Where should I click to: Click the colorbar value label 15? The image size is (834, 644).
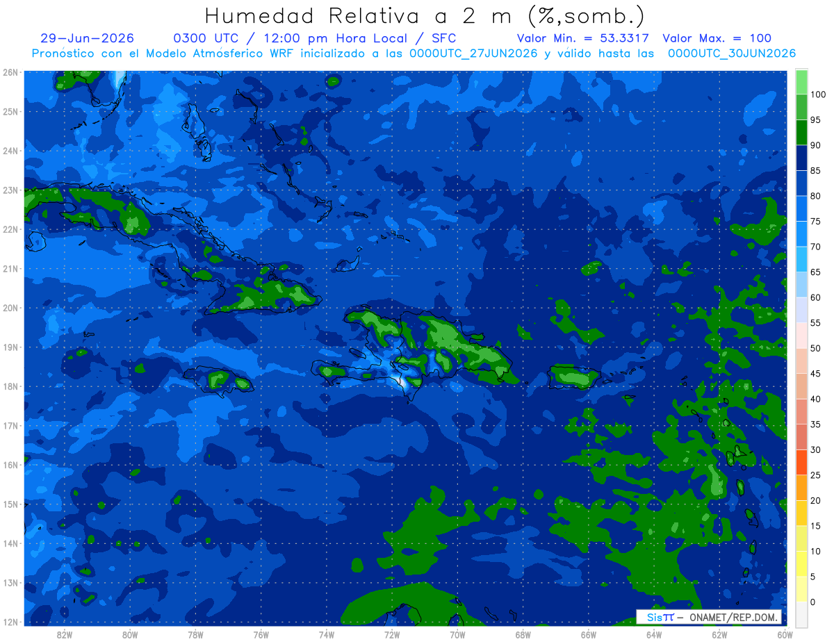click(815, 526)
